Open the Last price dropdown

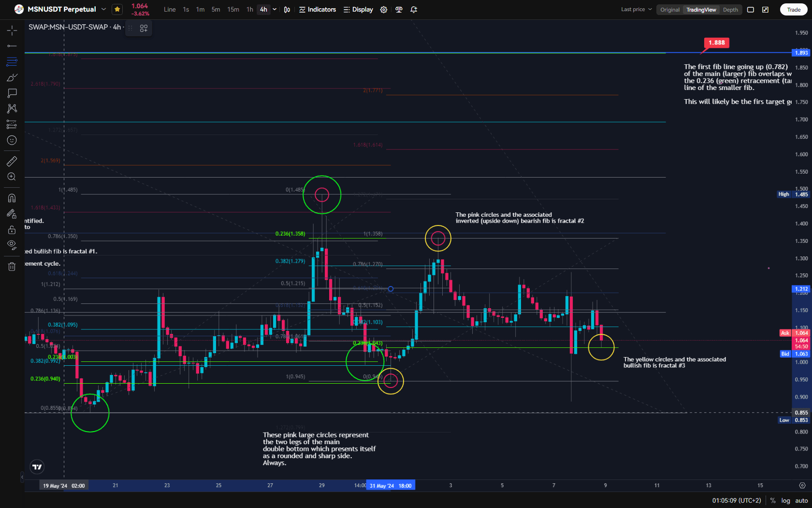pyautogui.click(x=637, y=10)
